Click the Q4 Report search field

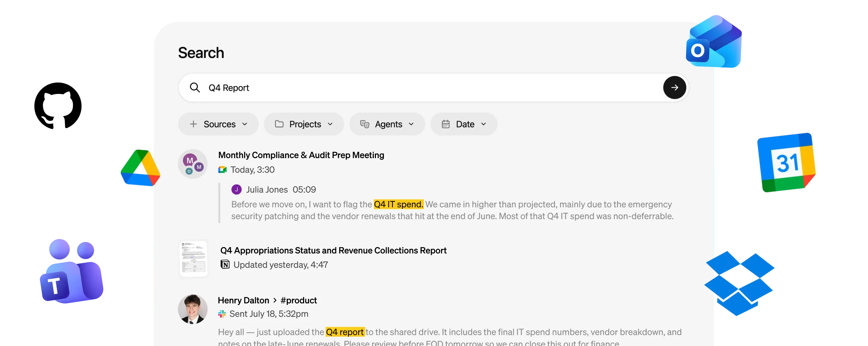(433, 88)
